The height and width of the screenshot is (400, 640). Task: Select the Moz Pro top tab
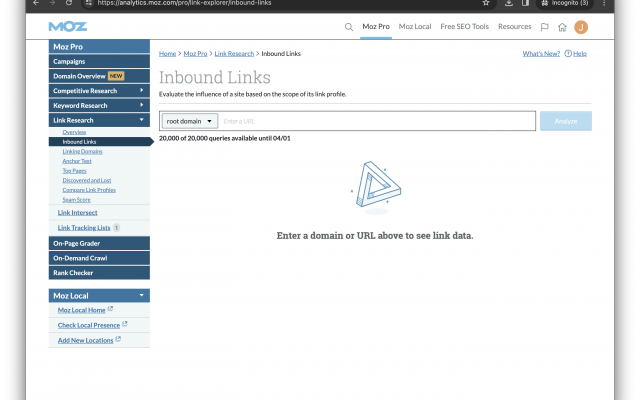coord(376,27)
